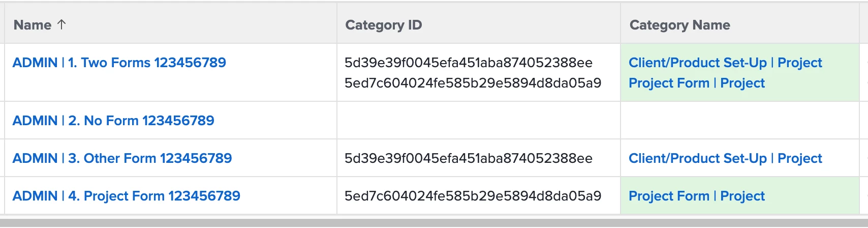Open ADMIN | 4. Project Form 123456789
Viewport: 868px width, 228px height.
(126, 196)
